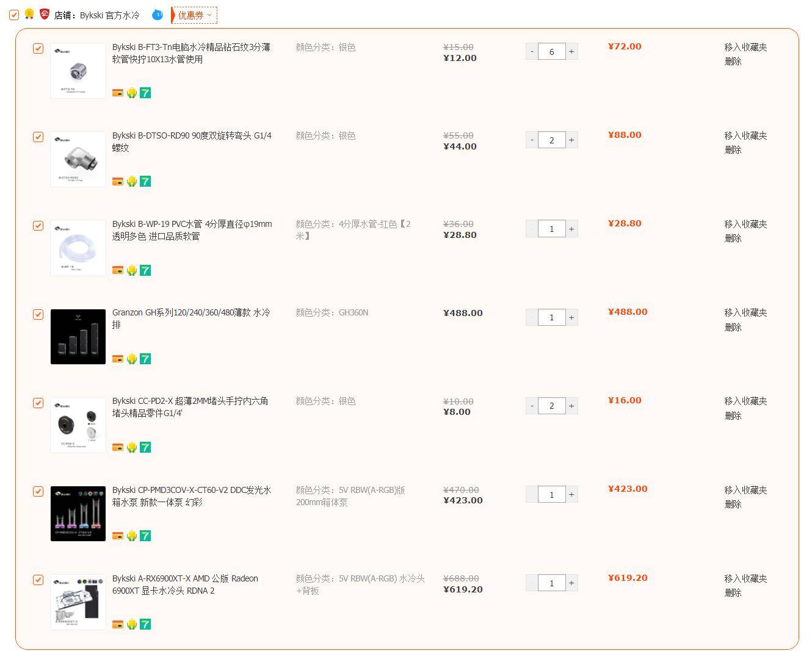Click green 7-day return icon for B-FT3-Tn
Viewport: 812px width, 651px height.
(x=145, y=93)
